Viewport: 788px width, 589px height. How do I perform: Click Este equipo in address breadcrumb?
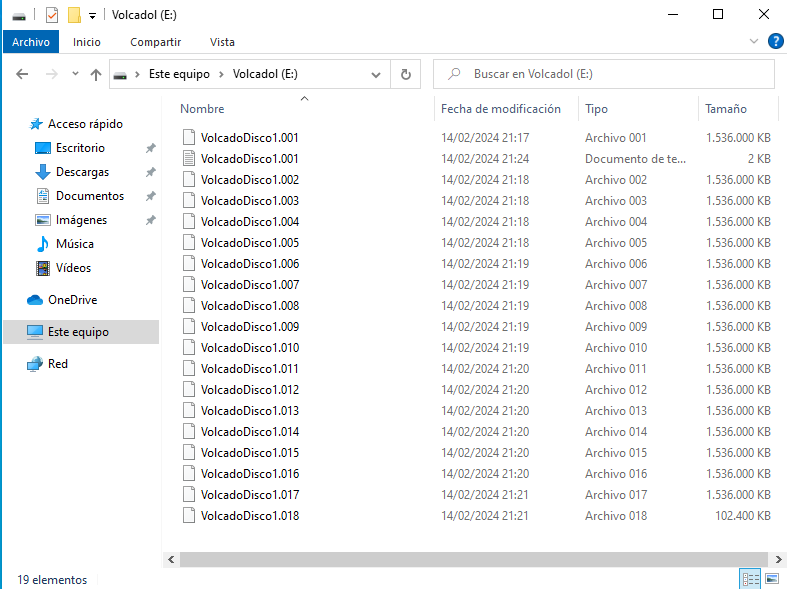[x=181, y=74]
